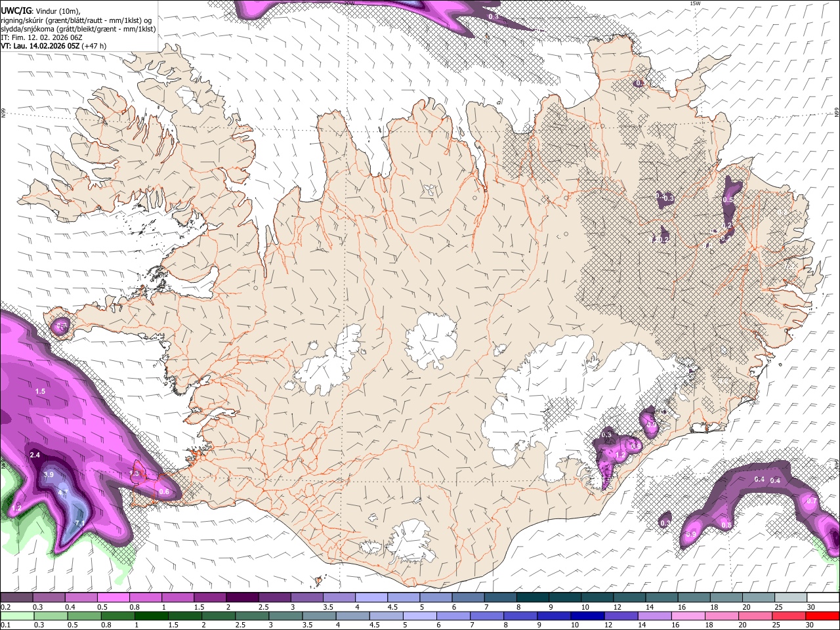Select the dark purple 2 swatch in upper legend
The width and height of the screenshot is (840, 630).
point(242,597)
